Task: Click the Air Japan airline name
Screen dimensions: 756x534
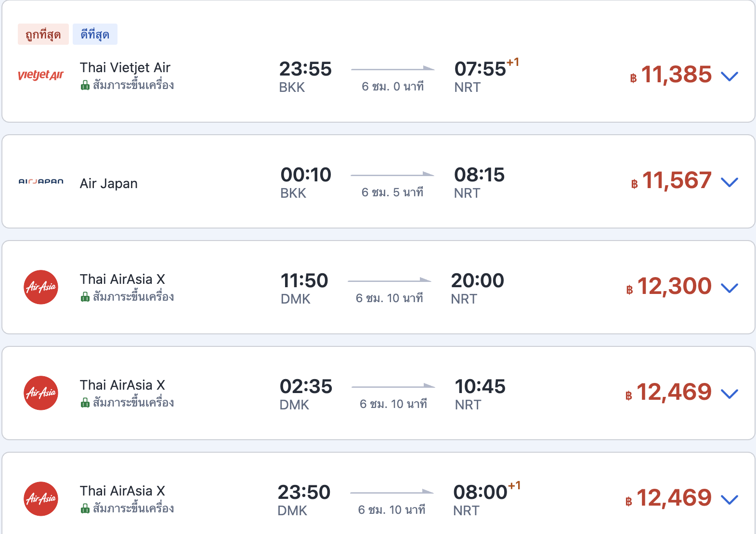Action: [109, 184]
